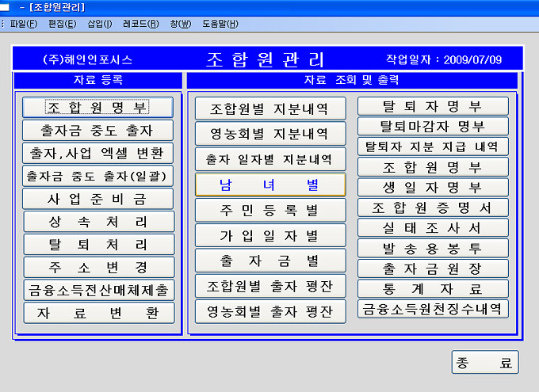Click 탈퇴자 지분 지급 내역
The height and width of the screenshot is (392, 539).
[x=433, y=147]
